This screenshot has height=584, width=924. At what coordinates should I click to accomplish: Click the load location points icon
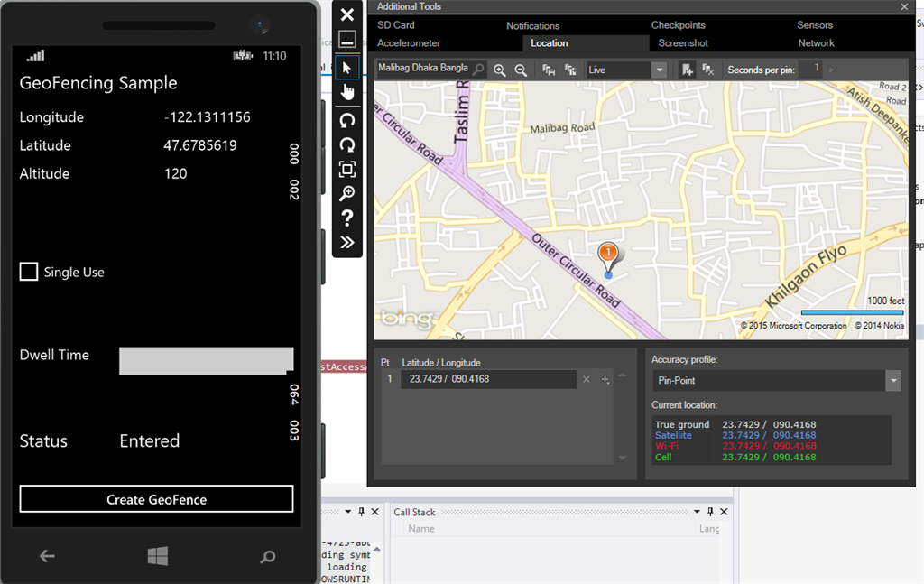570,70
